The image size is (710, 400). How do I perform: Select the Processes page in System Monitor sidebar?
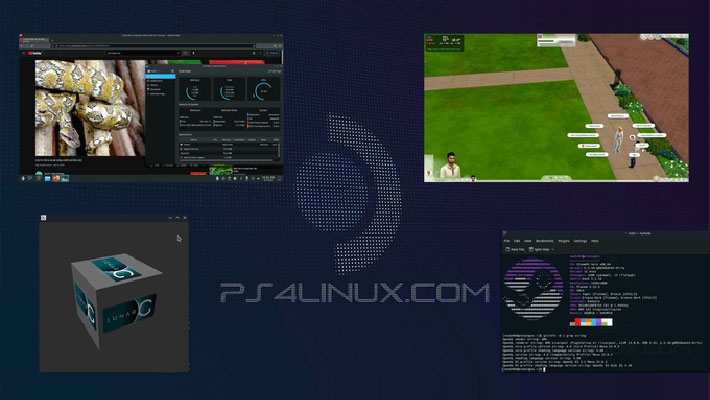click(160, 89)
